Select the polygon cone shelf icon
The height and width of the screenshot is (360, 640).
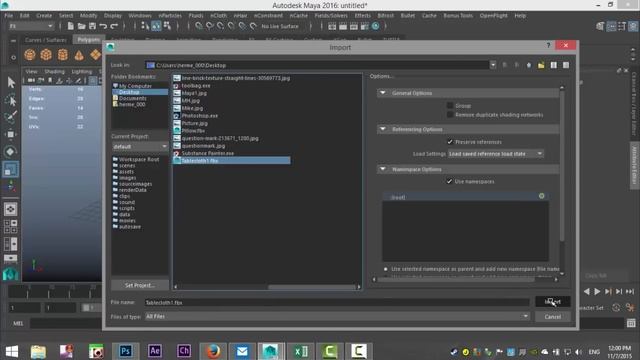coord(79,54)
